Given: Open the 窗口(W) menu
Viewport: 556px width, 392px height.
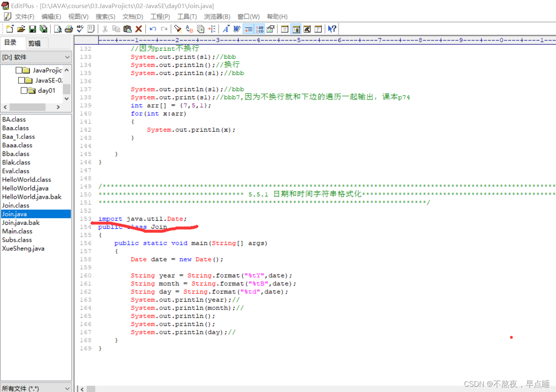Looking at the screenshot, I should (x=248, y=17).
